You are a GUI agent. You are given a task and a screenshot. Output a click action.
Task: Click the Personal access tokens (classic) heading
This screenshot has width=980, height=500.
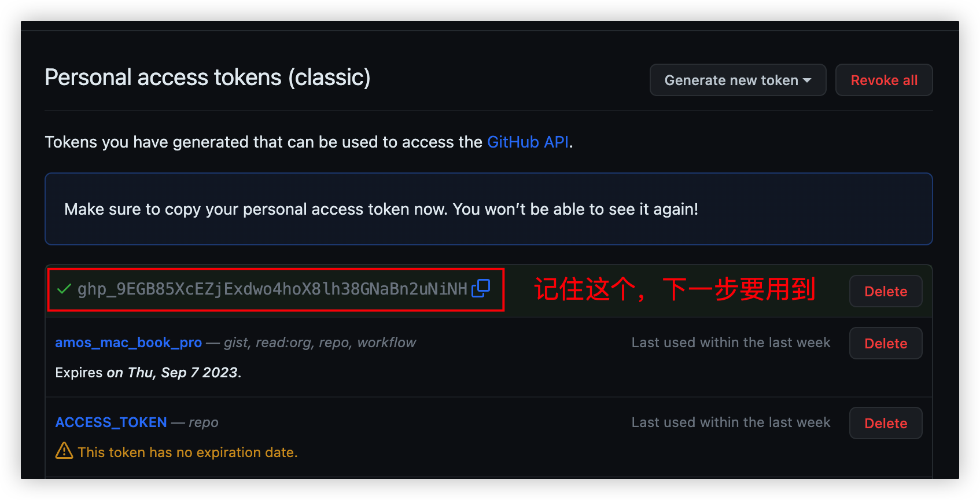click(208, 78)
